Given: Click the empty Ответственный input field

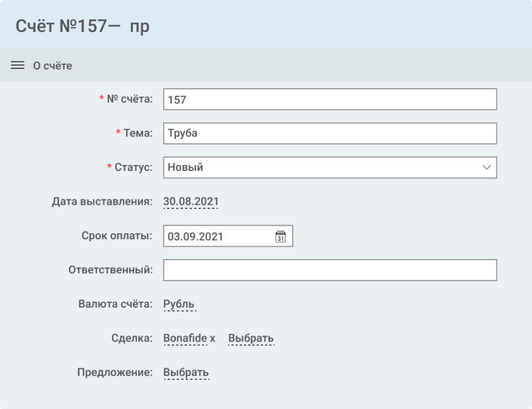Looking at the screenshot, I should [x=330, y=270].
